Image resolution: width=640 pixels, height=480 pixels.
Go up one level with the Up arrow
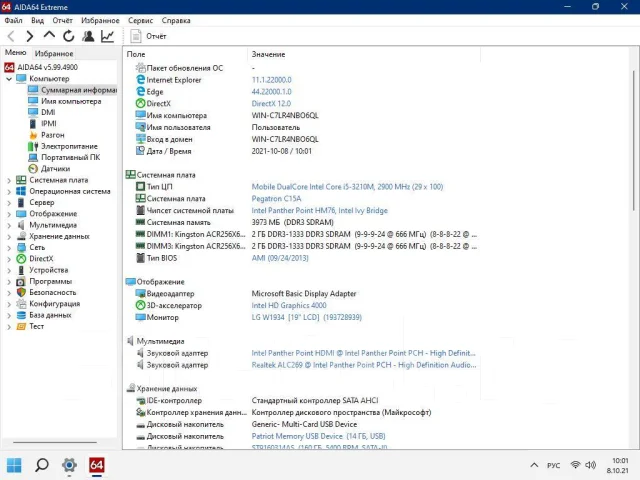point(49,36)
